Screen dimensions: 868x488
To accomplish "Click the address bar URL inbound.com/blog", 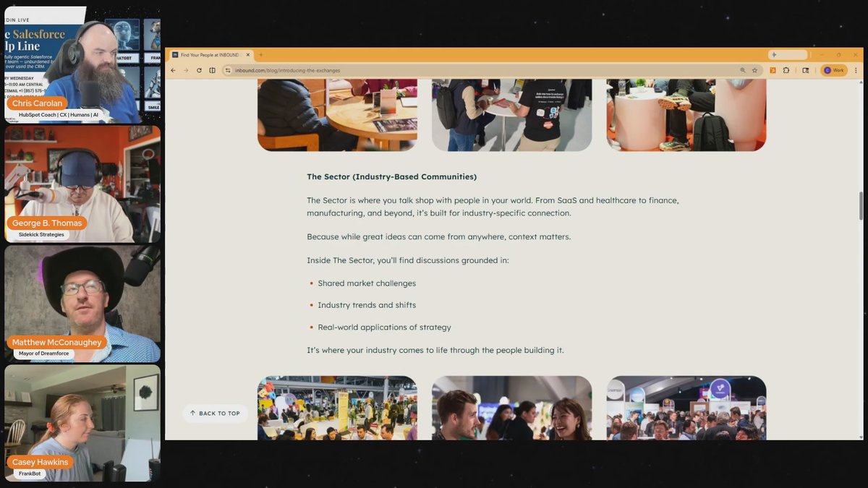I will pos(287,70).
